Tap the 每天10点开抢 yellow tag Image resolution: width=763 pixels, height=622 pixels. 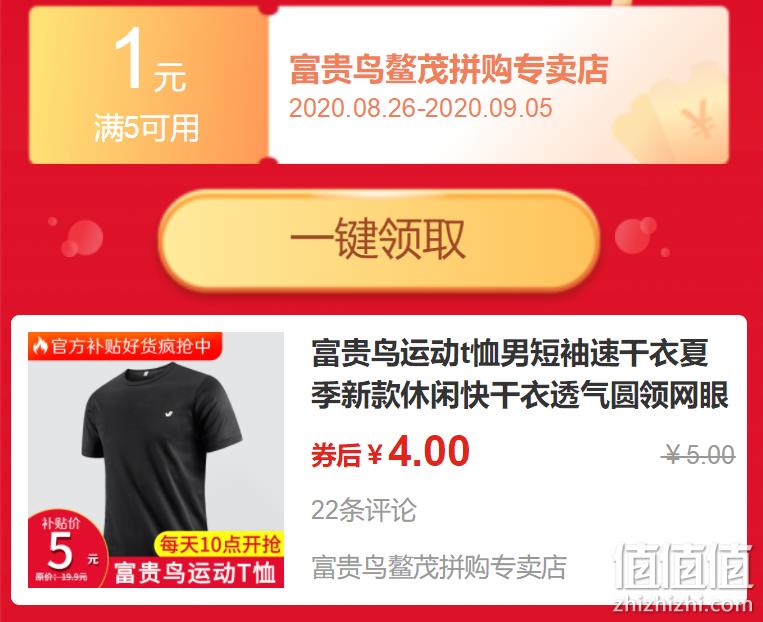(219, 545)
